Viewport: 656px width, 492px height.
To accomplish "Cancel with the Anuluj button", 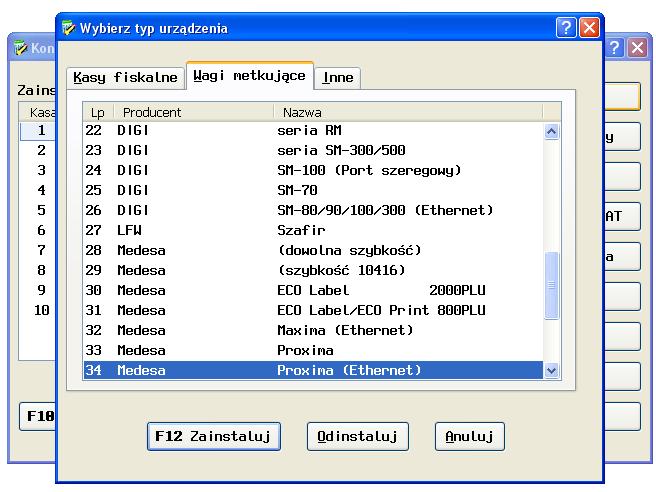I will (469, 436).
